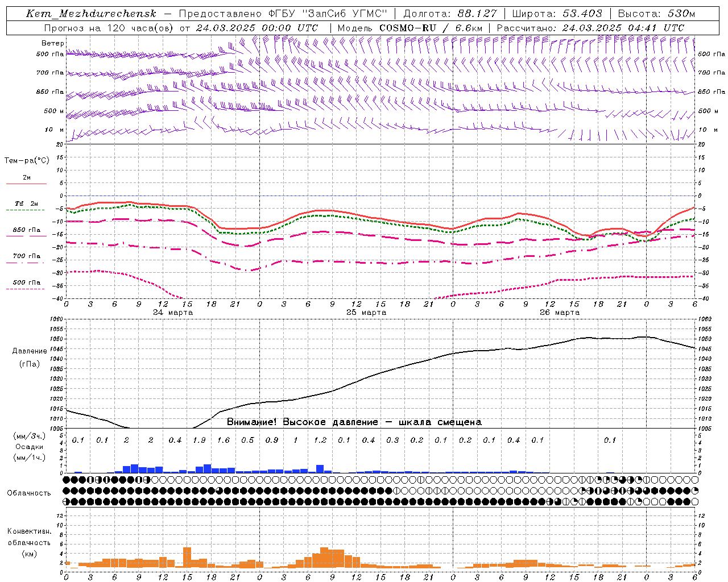Click the (мм/1ч.) precipitation unit label
728x582 pixels.
coord(30,458)
